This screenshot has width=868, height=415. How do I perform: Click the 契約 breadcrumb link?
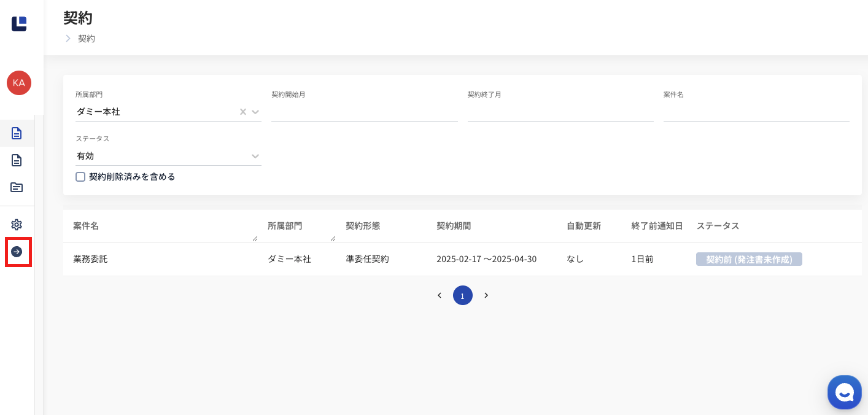click(x=87, y=39)
